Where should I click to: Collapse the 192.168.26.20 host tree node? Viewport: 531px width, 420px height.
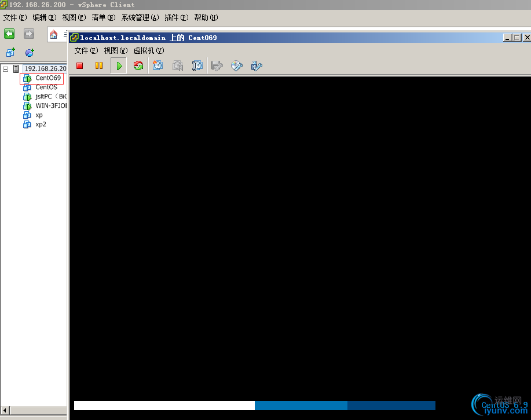5,69
